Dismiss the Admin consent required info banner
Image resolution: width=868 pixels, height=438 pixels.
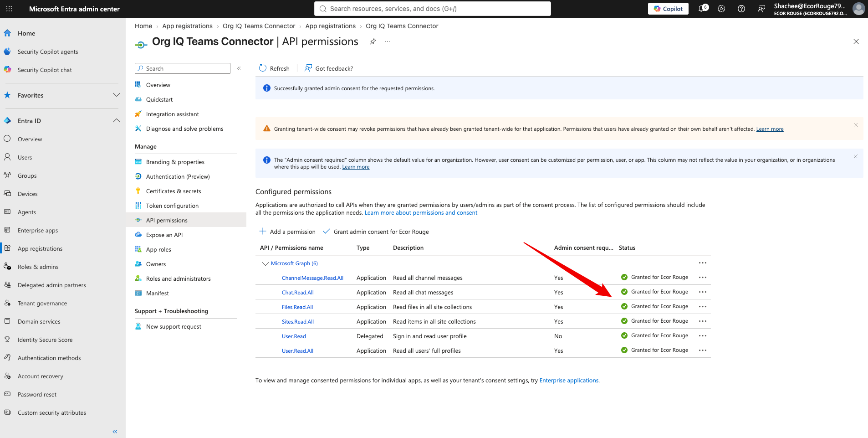(x=856, y=156)
